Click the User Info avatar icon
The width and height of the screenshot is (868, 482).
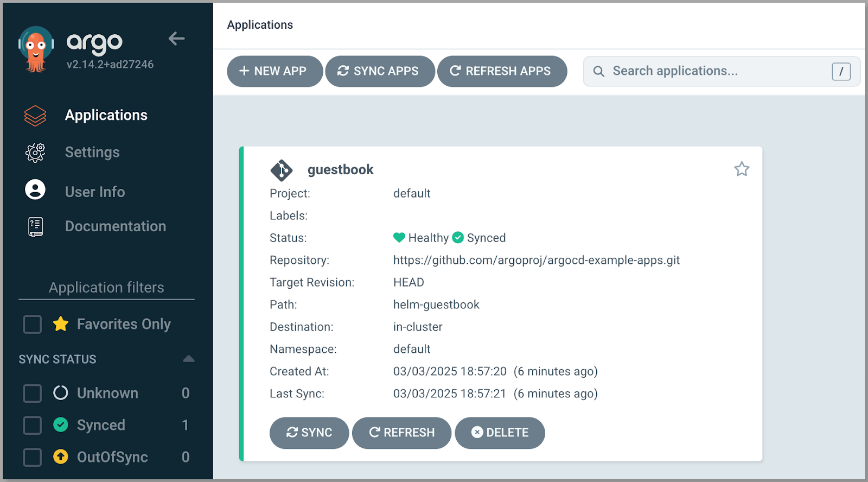point(35,189)
